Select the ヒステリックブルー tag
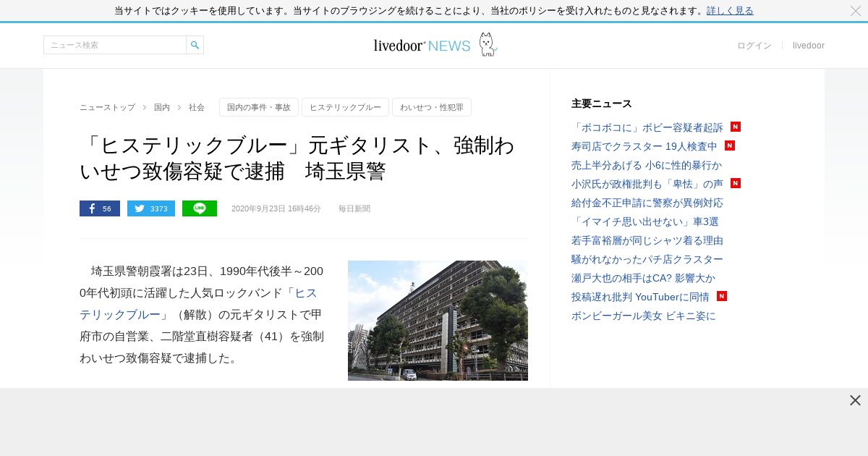This screenshot has height=456, width=868. (x=345, y=107)
